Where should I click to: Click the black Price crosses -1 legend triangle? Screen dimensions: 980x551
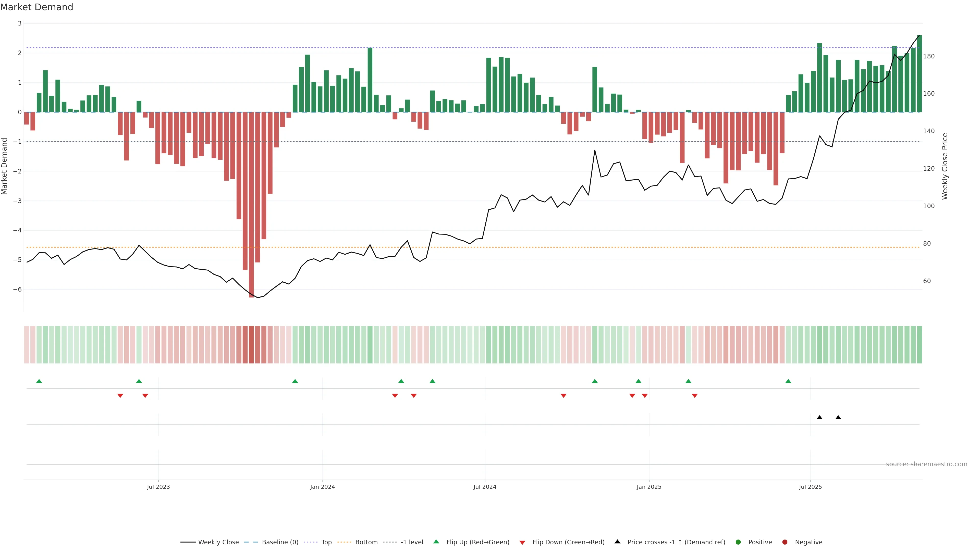click(x=617, y=542)
